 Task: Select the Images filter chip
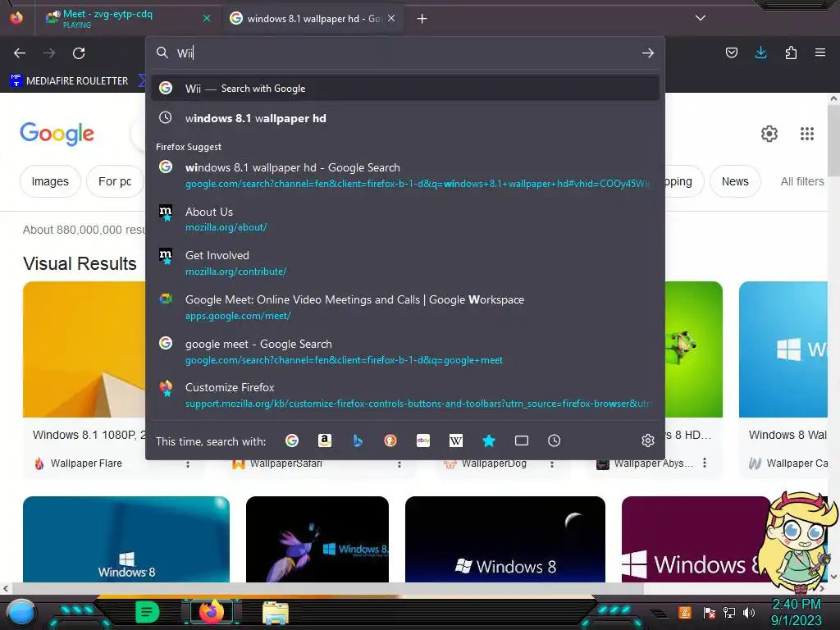coord(50,181)
